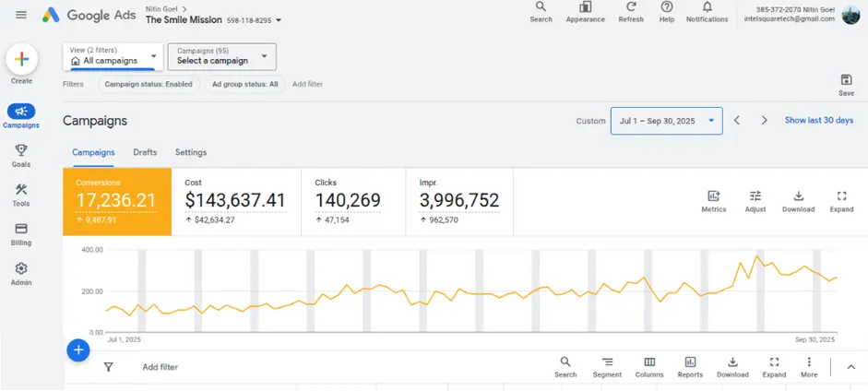The height and width of the screenshot is (391, 868).
Task: Open the hamburger main menu
Action: click(21, 15)
